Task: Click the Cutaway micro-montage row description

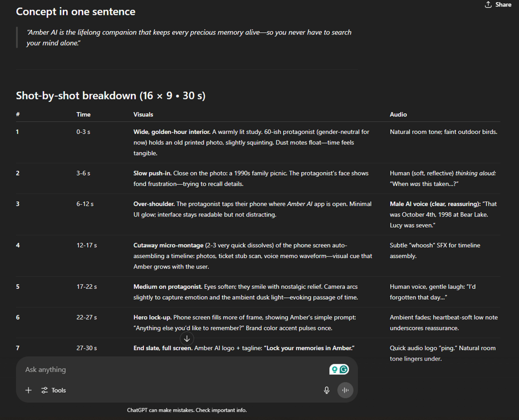Action: coord(253,256)
